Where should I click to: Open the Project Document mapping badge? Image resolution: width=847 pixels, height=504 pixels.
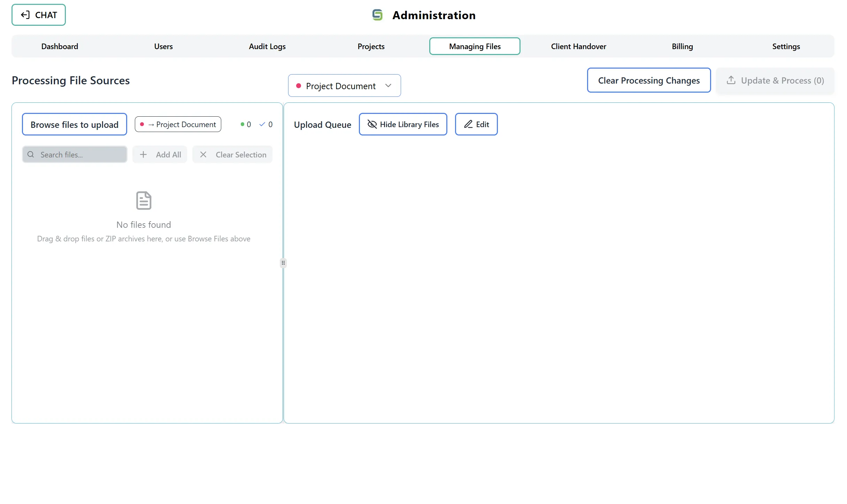click(178, 124)
